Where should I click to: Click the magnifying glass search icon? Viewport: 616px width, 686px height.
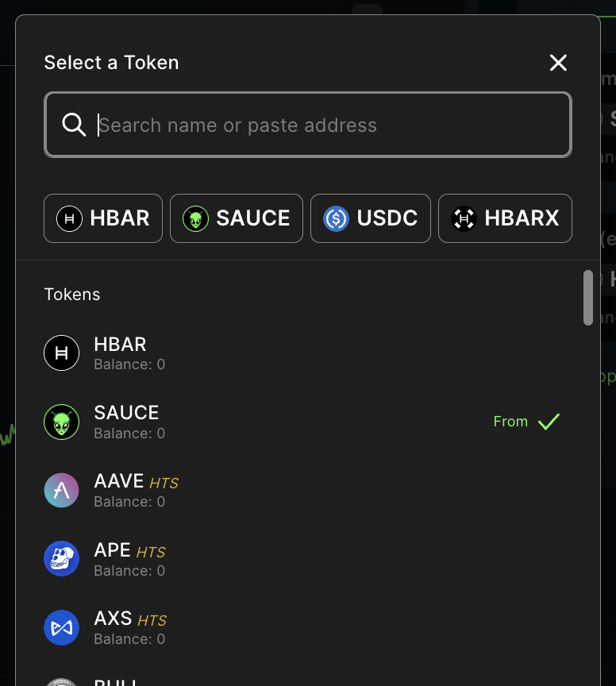point(74,125)
